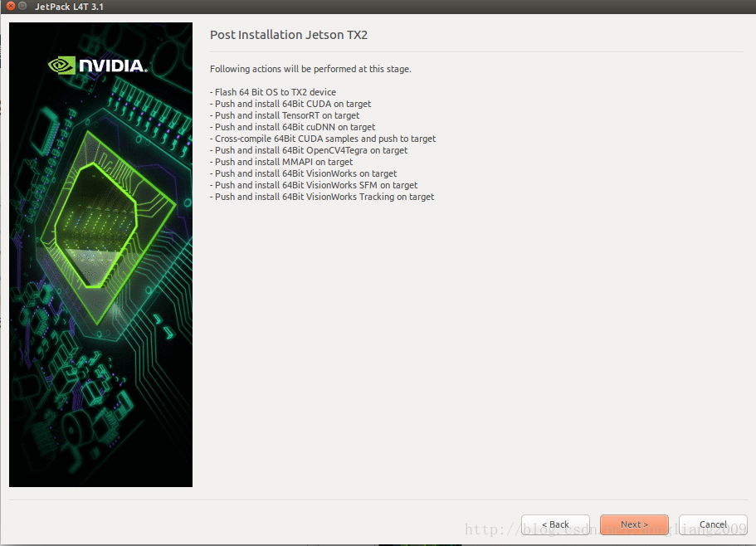Select the VisionWorks Tracking entry
Screen dimensions: 756x546
point(322,197)
